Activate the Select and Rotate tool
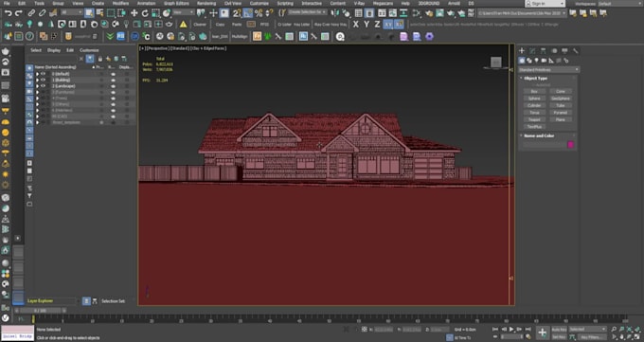This screenshot has width=644, height=342. click(x=145, y=13)
